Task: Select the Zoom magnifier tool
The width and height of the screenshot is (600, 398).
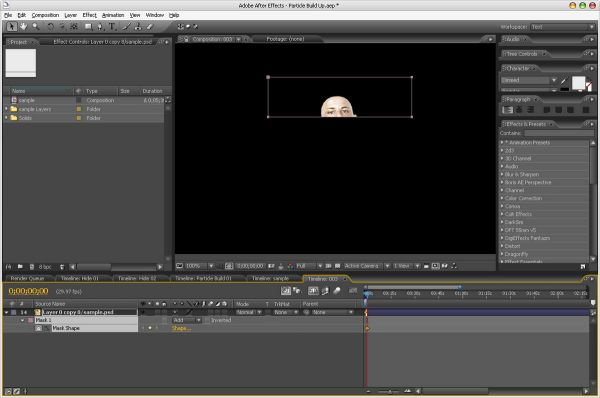Action: coord(36,26)
